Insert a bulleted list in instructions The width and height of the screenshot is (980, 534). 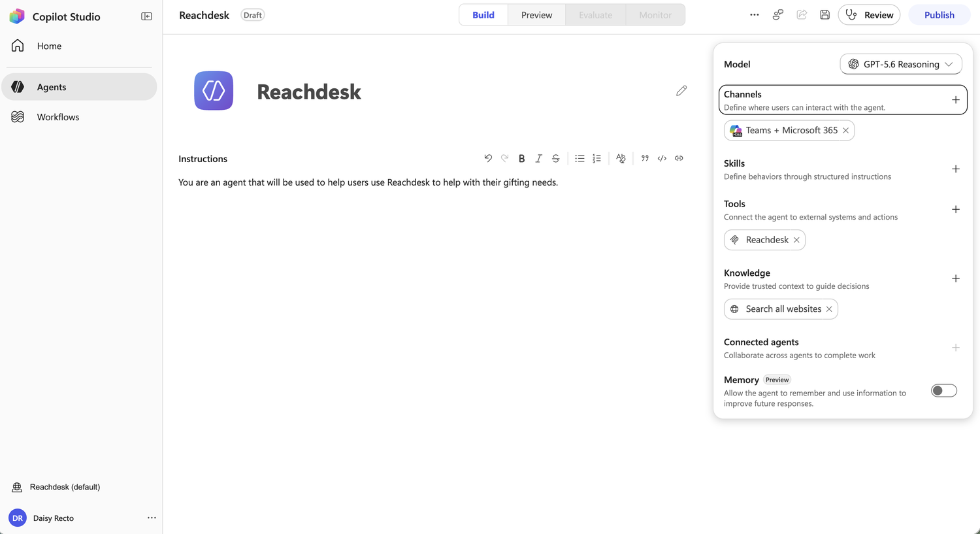coord(580,158)
